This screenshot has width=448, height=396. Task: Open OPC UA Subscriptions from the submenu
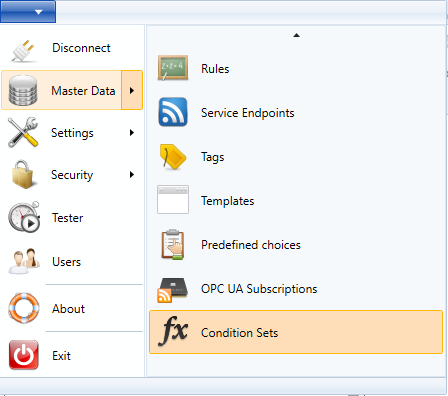[x=296, y=288]
